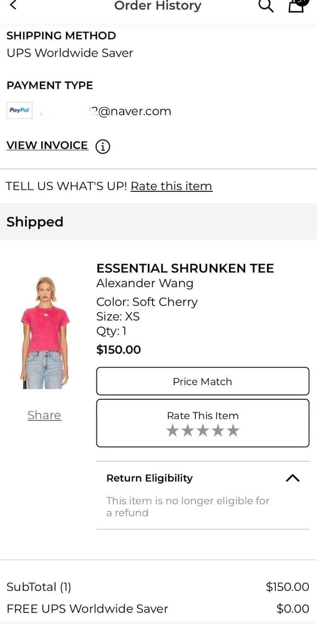Open search with the magnifier icon

point(266,6)
